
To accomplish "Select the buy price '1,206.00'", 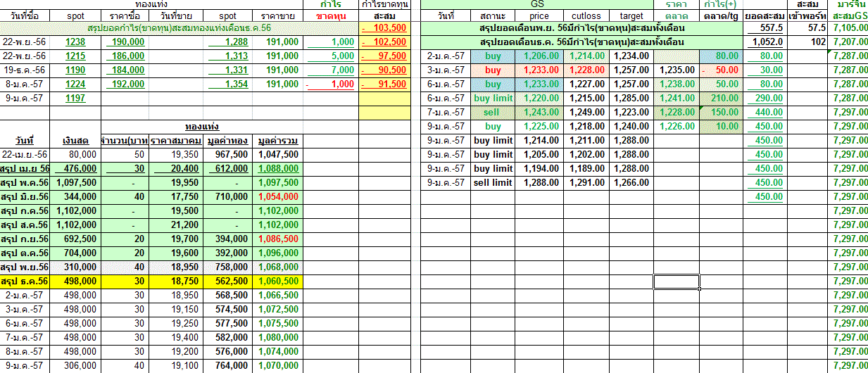I will click(539, 56).
